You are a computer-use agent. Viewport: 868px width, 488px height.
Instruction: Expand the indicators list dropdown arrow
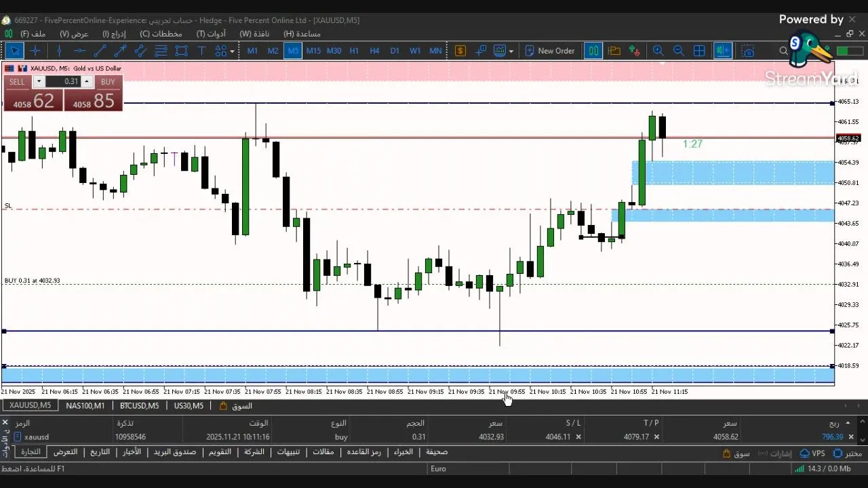pos(511,51)
